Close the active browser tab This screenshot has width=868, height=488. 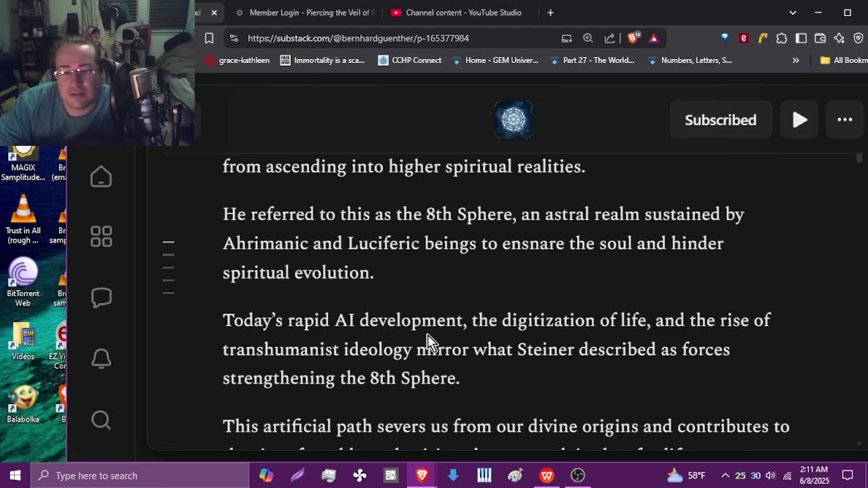tap(214, 13)
